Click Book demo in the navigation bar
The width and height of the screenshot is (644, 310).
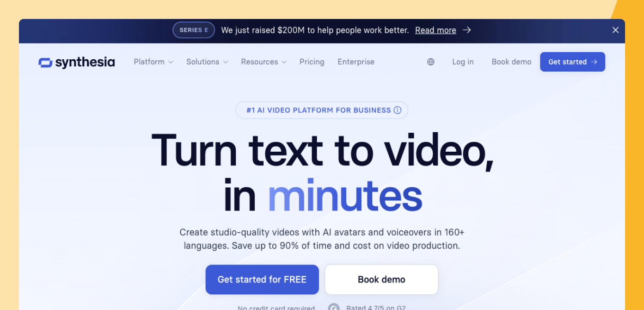[x=511, y=62]
